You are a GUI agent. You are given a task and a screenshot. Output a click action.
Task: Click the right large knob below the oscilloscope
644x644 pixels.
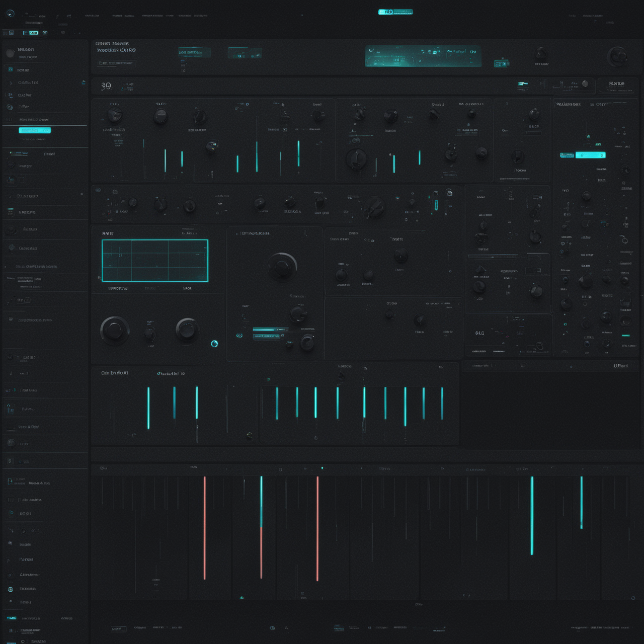[187, 330]
